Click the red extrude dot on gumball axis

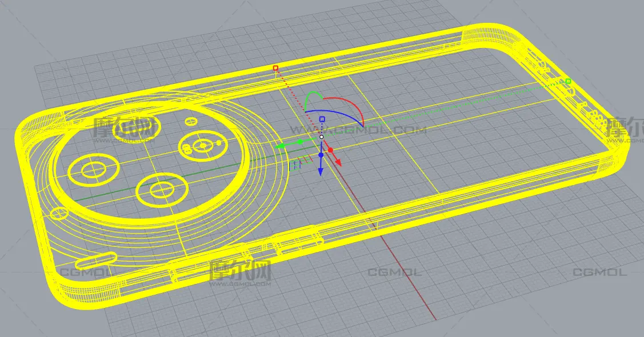(330, 150)
